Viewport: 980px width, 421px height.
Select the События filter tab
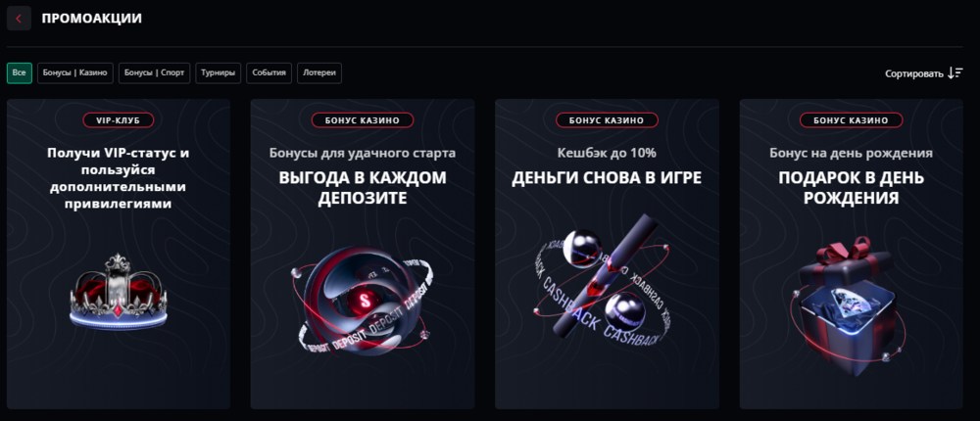tap(269, 73)
